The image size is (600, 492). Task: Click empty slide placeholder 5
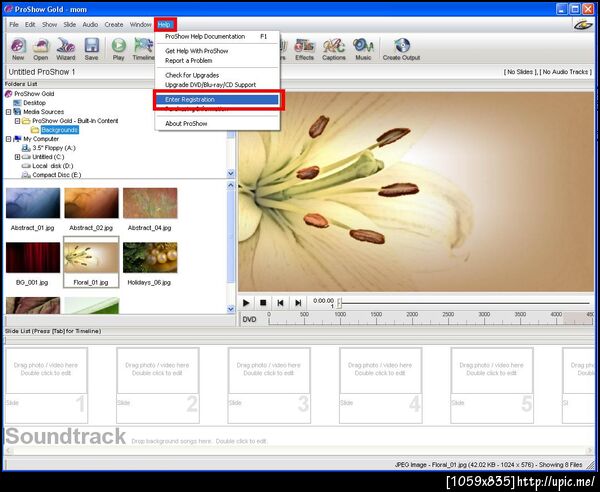(x=492, y=385)
